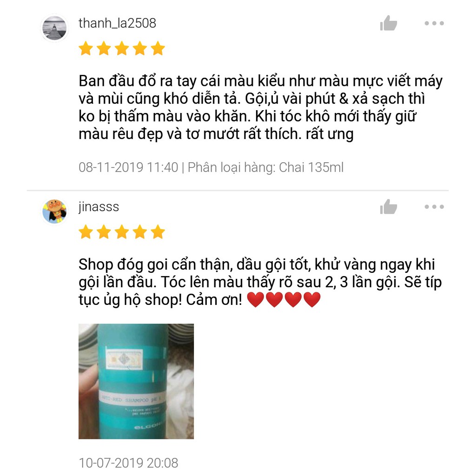Like thanh_la2508's review with thumbs-up
The height and width of the screenshot is (476, 476).
pyautogui.click(x=388, y=23)
